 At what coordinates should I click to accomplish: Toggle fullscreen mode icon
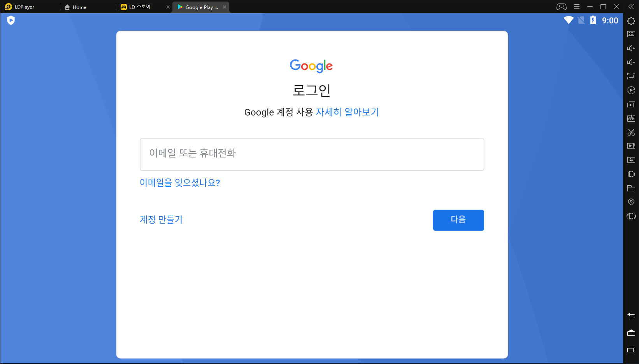(631, 76)
